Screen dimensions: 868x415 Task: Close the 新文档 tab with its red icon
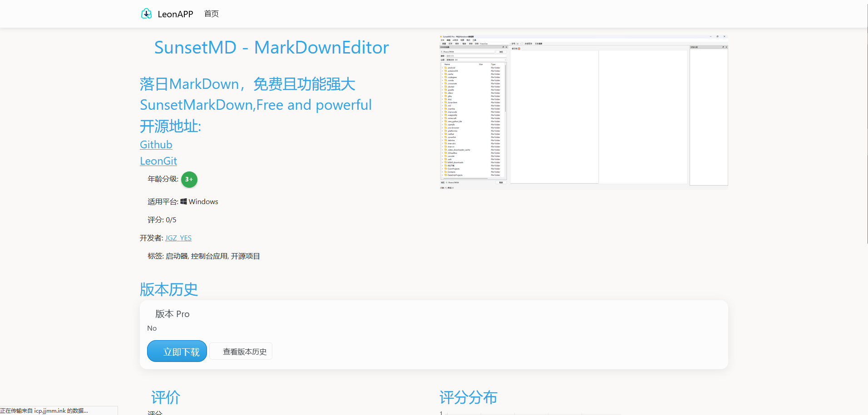pyautogui.click(x=519, y=48)
